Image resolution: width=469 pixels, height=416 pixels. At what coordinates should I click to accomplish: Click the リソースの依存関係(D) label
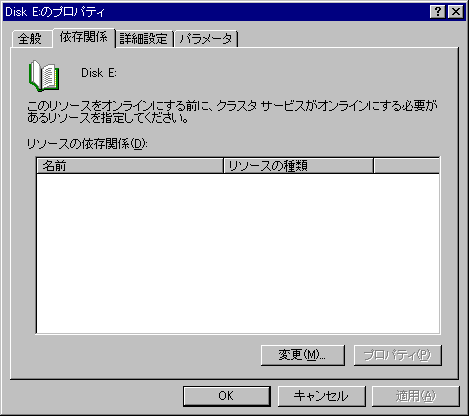click(x=87, y=144)
